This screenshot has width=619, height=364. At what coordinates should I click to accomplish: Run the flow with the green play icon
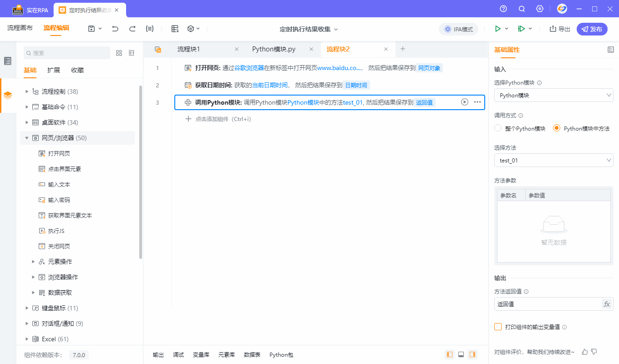click(x=497, y=28)
